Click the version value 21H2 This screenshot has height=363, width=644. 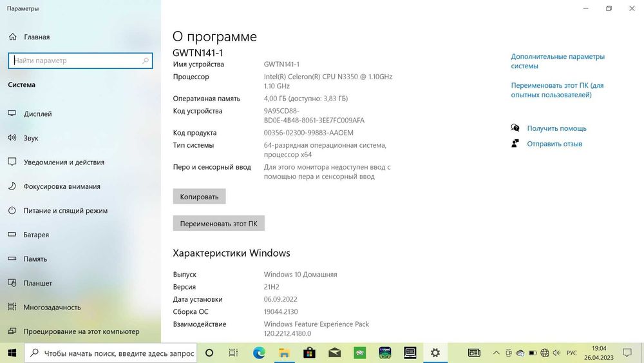272,287
